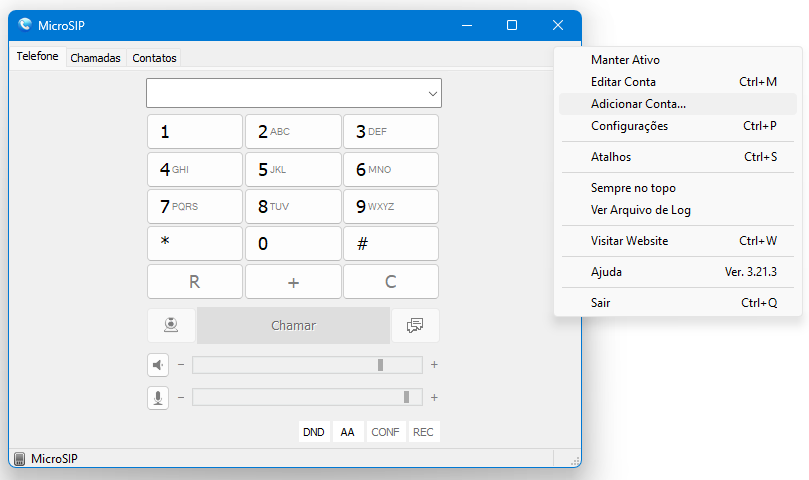This screenshot has width=809, height=480.
Task: Expand the phone number dropdown arrow
Action: 432,93
